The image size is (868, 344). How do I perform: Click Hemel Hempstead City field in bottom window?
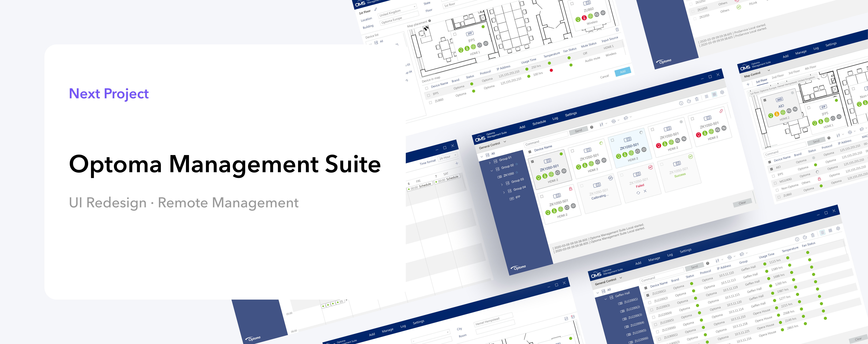(494, 320)
